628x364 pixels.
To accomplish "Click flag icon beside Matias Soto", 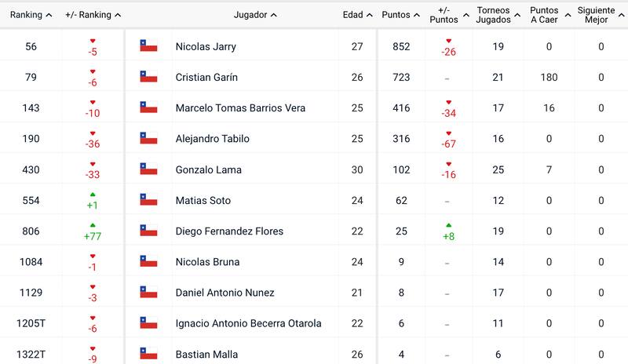I will pos(148,199).
